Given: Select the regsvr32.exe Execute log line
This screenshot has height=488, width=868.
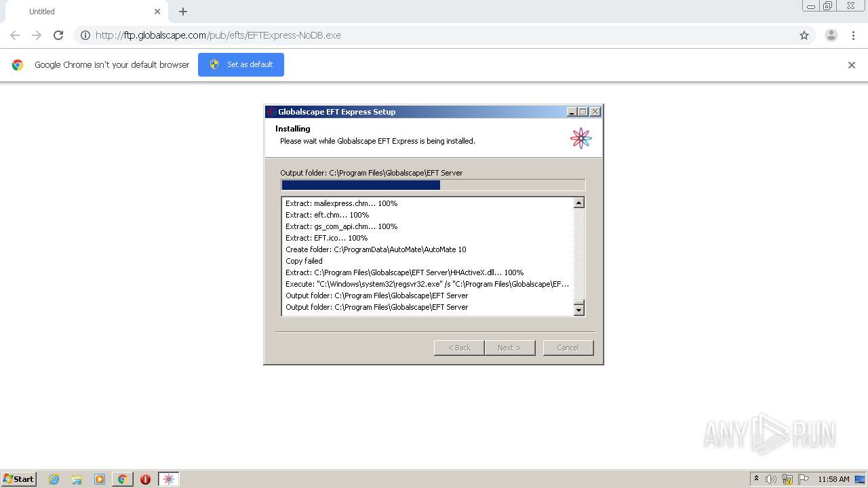Looking at the screenshot, I should pyautogui.click(x=427, y=284).
